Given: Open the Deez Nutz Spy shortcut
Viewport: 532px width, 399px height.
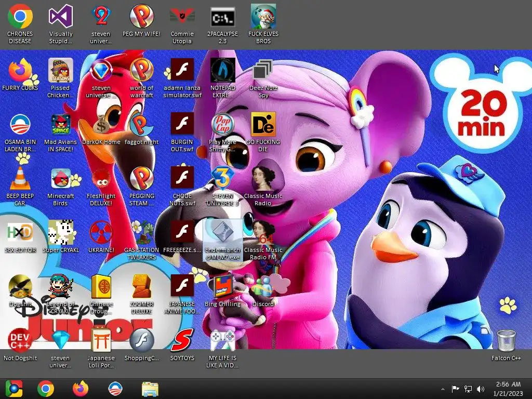Looking at the screenshot, I should [263, 78].
